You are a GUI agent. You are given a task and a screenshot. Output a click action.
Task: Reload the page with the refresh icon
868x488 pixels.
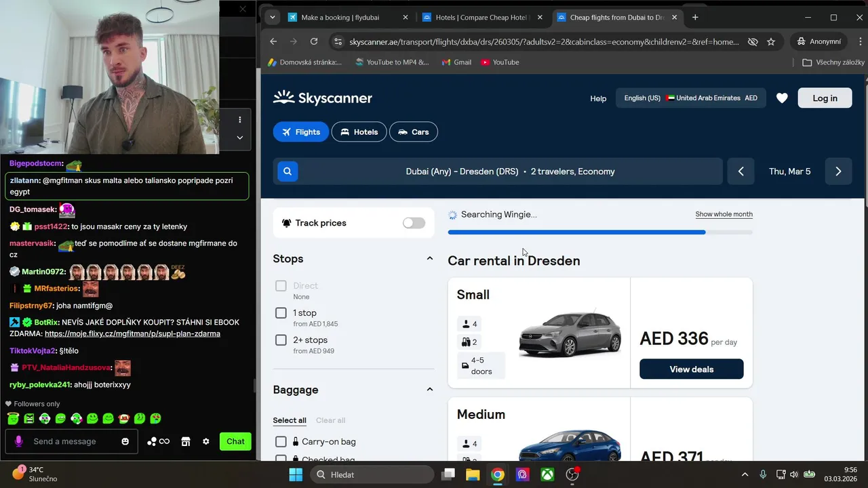(x=314, y=41)
